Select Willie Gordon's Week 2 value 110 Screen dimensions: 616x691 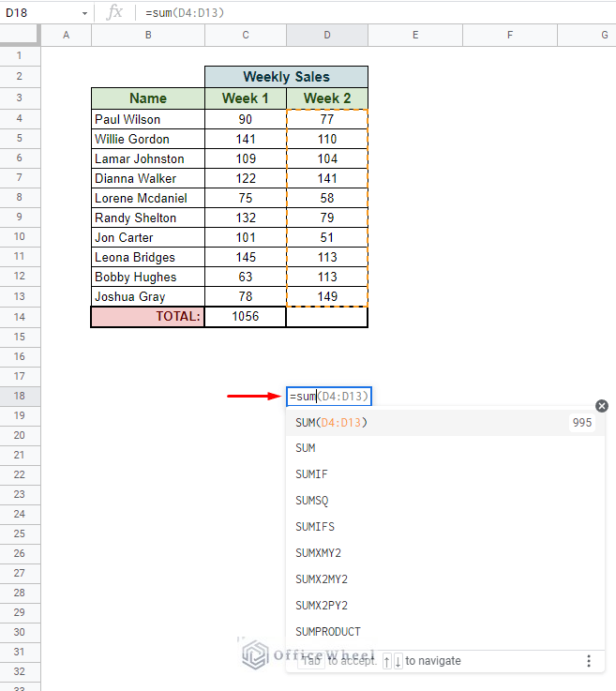click(x=327, y=140)
